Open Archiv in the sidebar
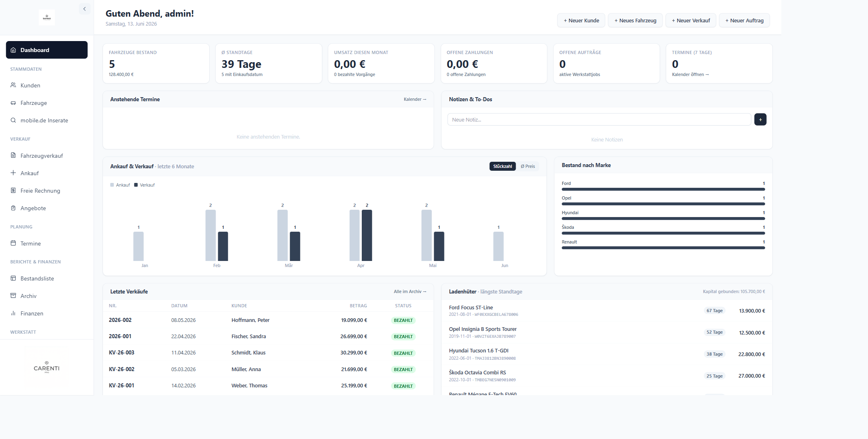 [x=47, y=296]
